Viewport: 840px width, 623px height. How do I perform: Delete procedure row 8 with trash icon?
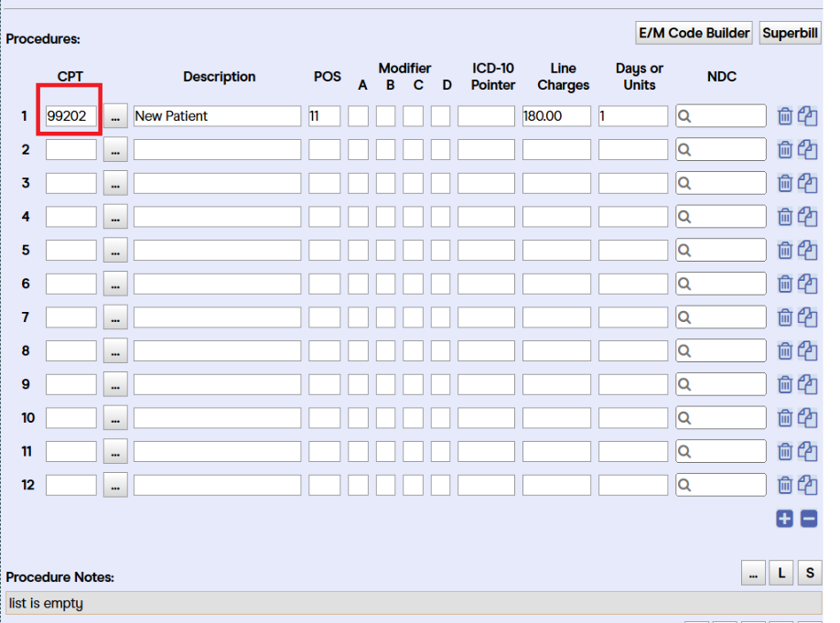coord(785,351)
